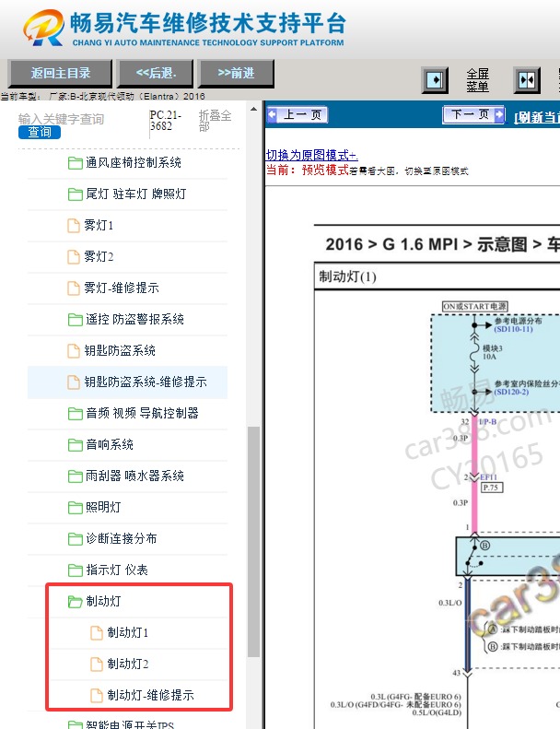Click the page icon beside 制动灯2
560x729 pixels.
pos(96,664)
